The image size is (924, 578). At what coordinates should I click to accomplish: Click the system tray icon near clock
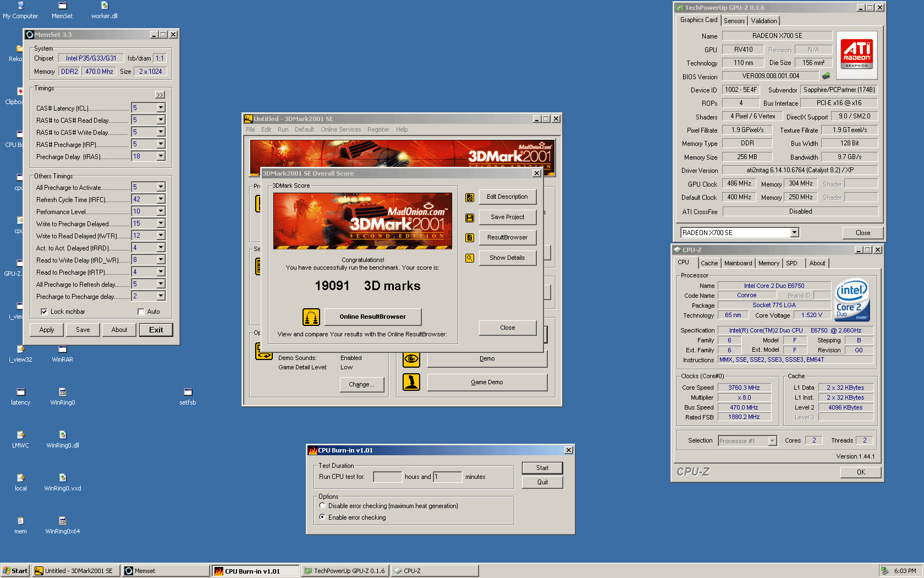tap(884, 571)
